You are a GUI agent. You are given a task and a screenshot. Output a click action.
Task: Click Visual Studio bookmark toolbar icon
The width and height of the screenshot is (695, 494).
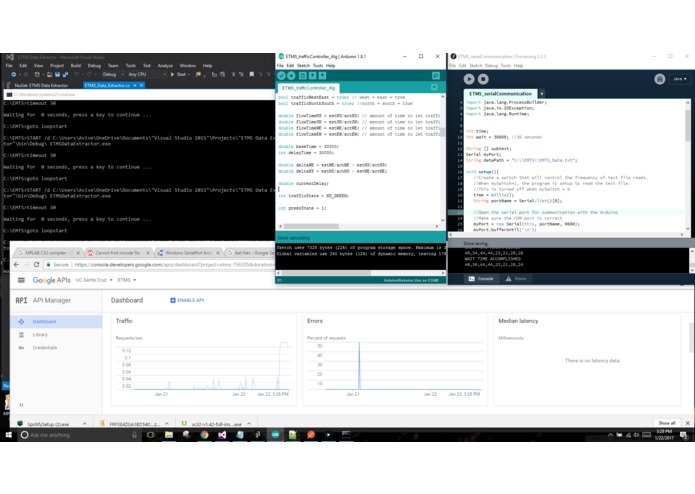(251, 74)
